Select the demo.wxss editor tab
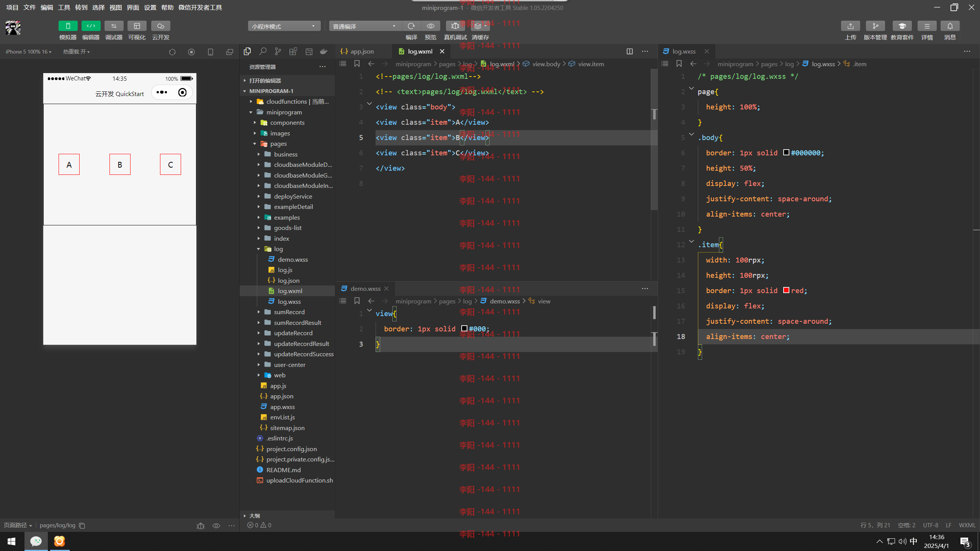This screenshot has width=980, height=551. [x=366, y=289]
